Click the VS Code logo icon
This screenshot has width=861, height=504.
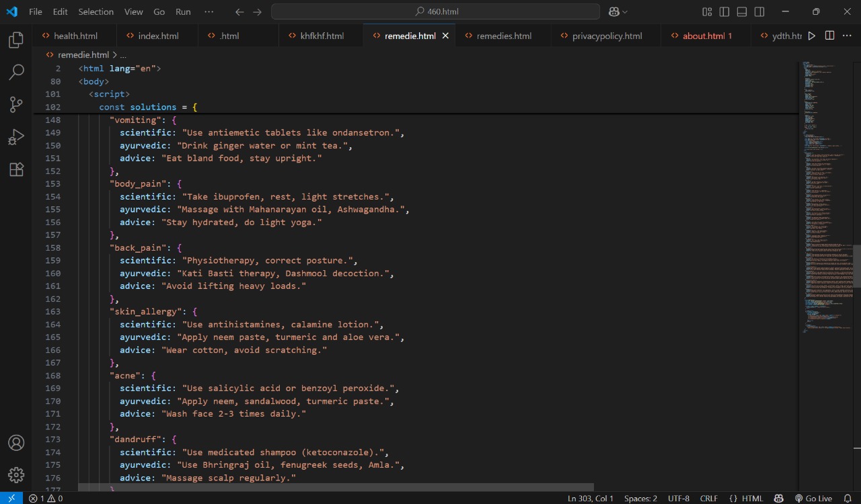11,11
